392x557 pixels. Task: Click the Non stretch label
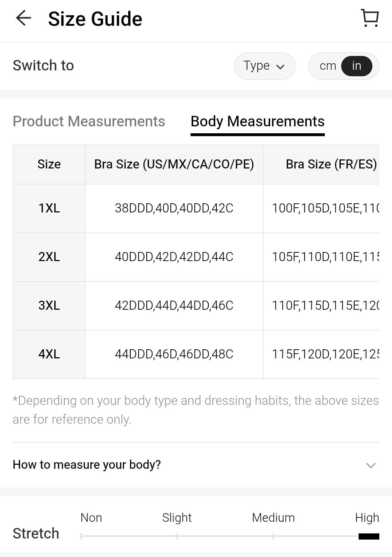point(91,517)
